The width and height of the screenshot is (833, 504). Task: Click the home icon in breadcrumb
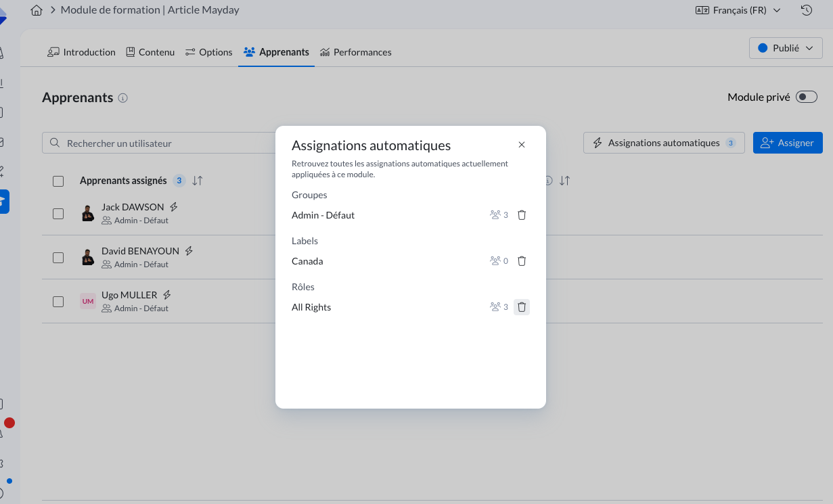pos(37,10)
